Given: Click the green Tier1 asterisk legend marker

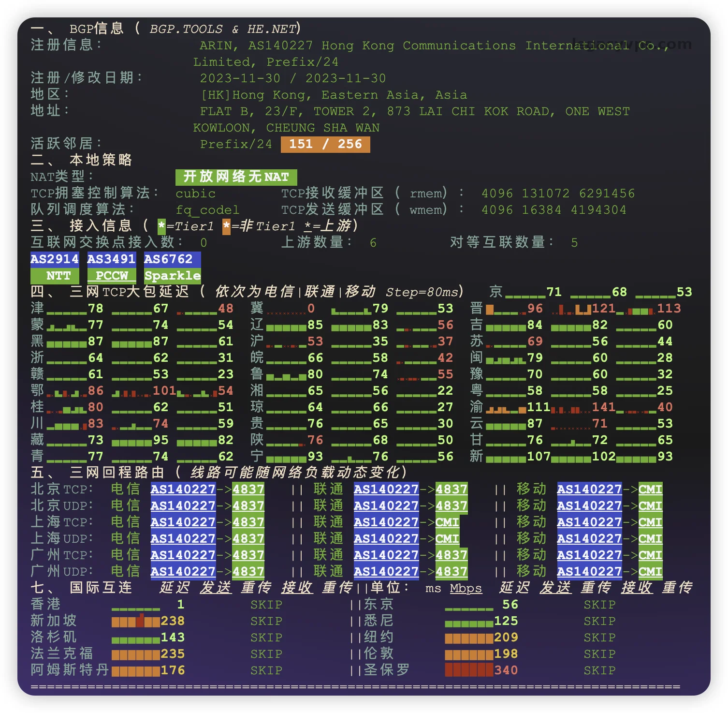Looking at the screenshot, I should tap(161, 226).
